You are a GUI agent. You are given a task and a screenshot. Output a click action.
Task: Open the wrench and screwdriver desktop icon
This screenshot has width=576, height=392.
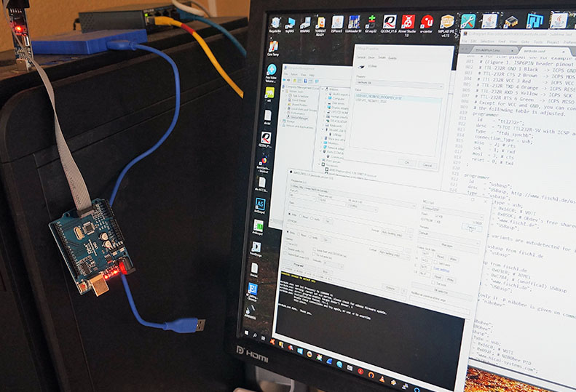click(x=468, y=21)
